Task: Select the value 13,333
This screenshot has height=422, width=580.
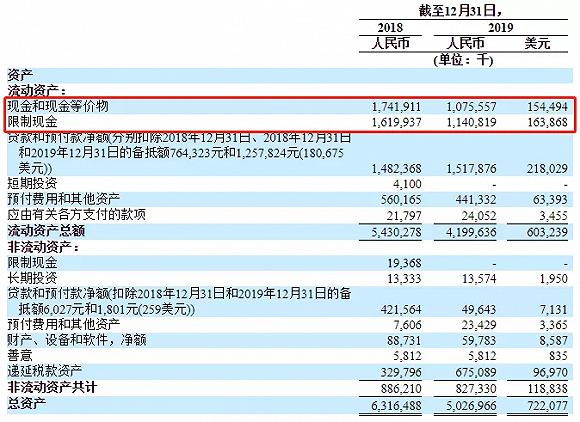Action: pos(404,278)
